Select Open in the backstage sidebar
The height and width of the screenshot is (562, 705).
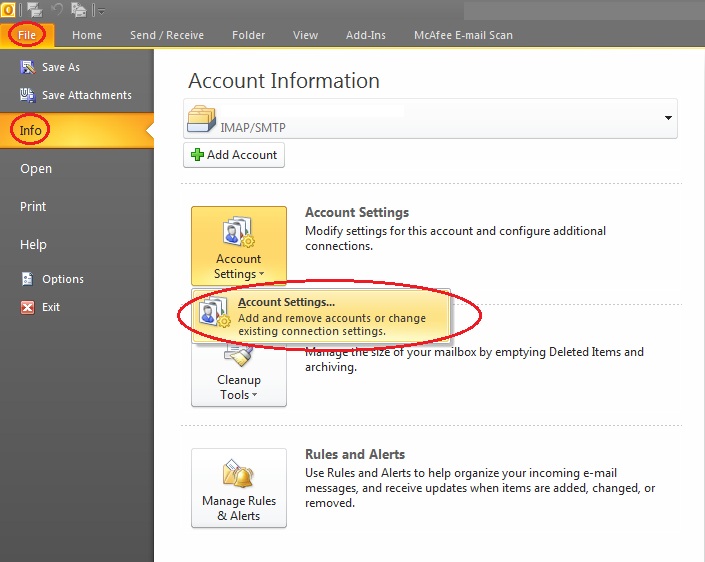click(36, 169)
